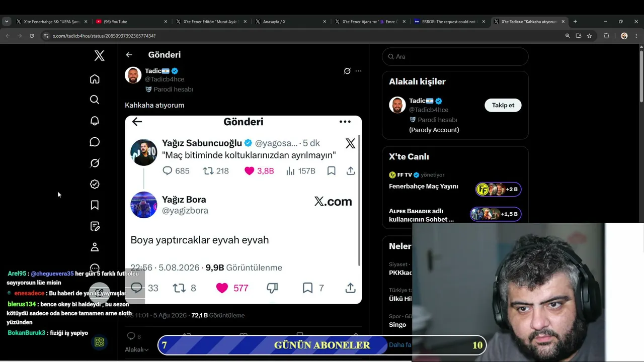
Task: Switch to the (96) YouTube tab
Action: (131, 22)
